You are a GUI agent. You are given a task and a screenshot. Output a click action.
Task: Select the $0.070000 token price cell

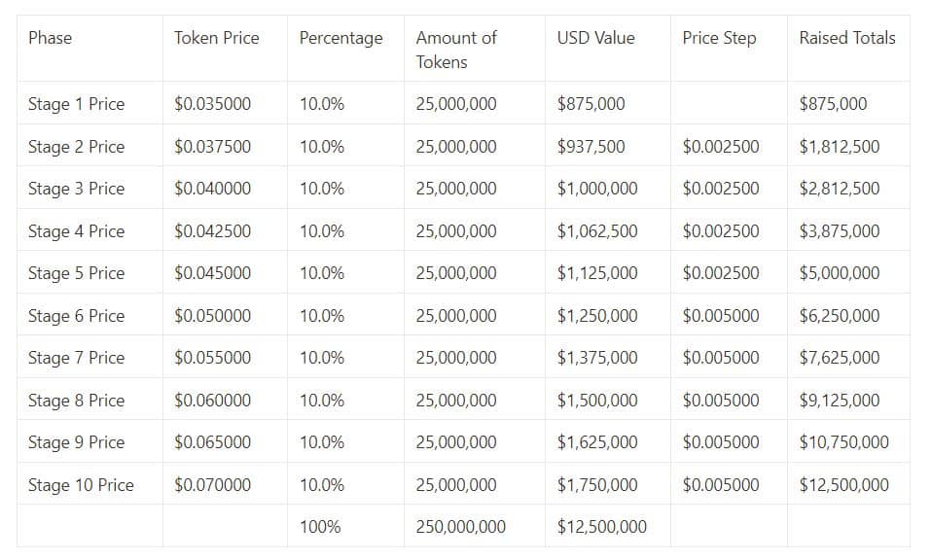click(212, 485)
